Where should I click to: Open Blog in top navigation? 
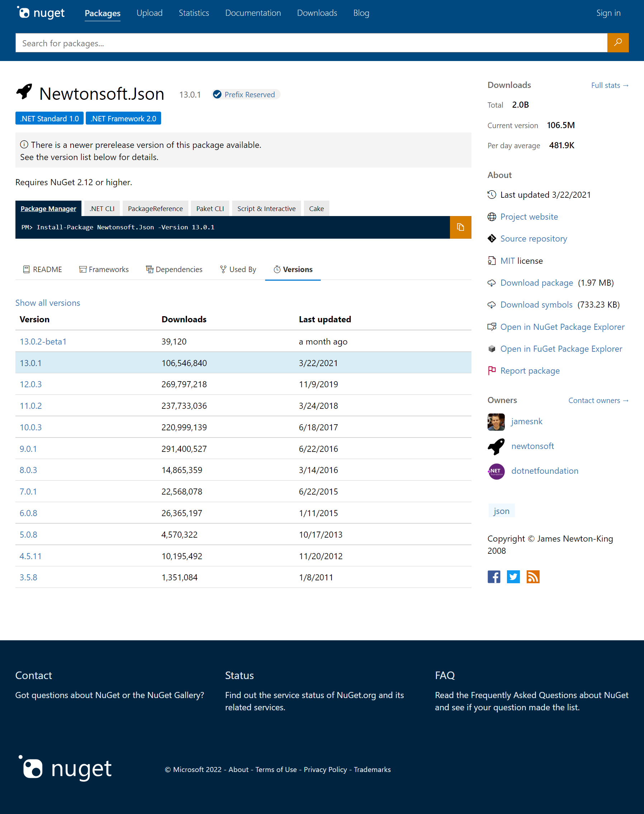click(x=361, y=13)
